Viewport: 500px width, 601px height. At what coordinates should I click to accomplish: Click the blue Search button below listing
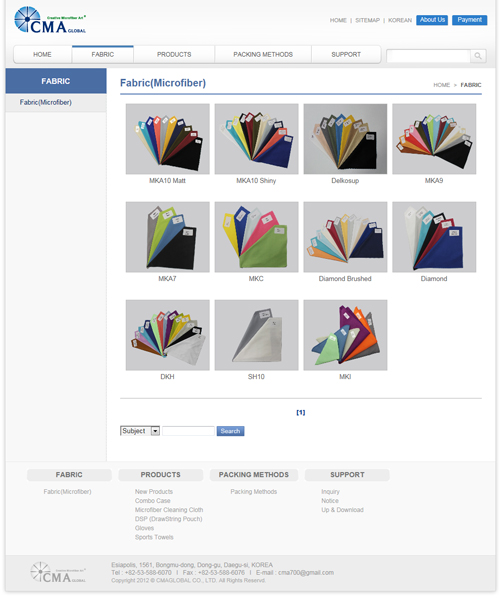(x=230, y=431)
